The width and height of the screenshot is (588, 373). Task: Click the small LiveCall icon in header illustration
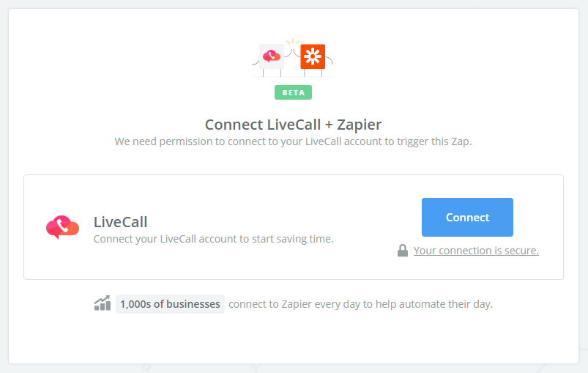coord(272,56)
